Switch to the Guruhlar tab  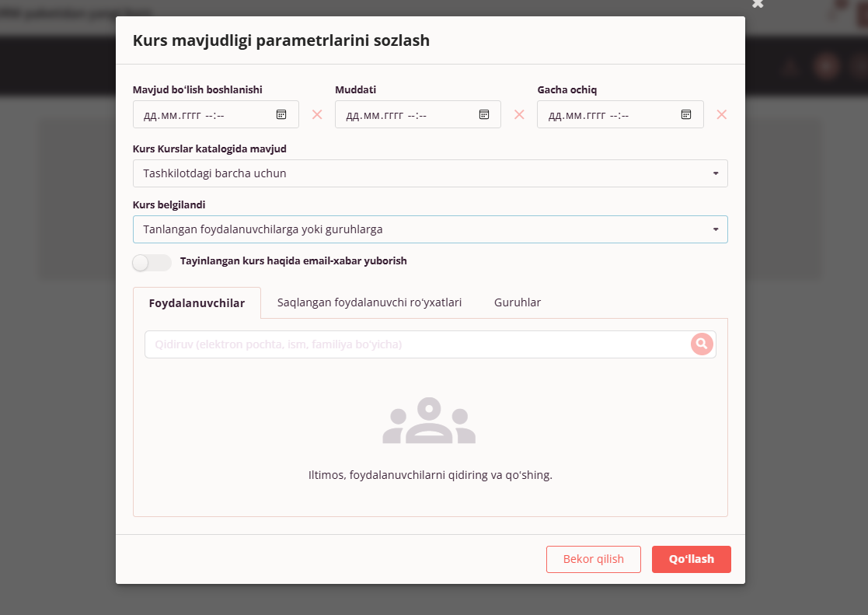point(518,302)
